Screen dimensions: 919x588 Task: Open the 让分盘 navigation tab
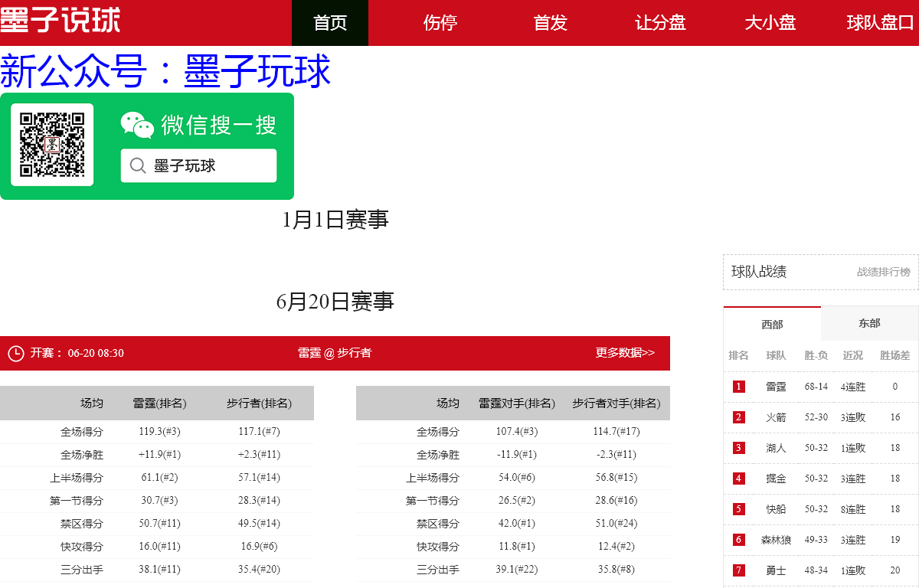tap(661, 23)
